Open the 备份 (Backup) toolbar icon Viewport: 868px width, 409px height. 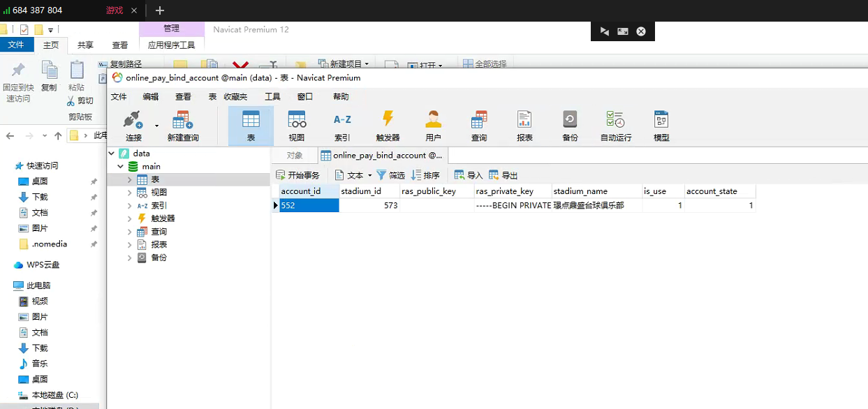(570, 126)
